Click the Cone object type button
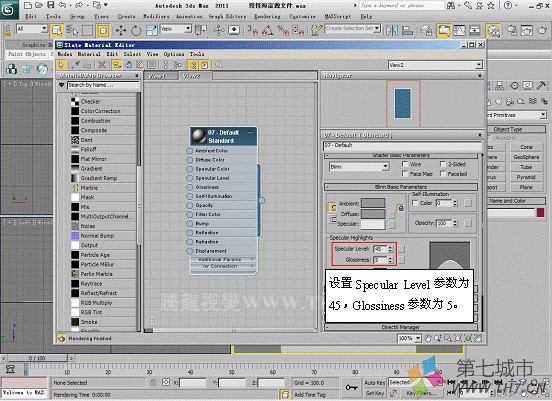The width and height of the screenshot is (552, 401). pos(526,147)
